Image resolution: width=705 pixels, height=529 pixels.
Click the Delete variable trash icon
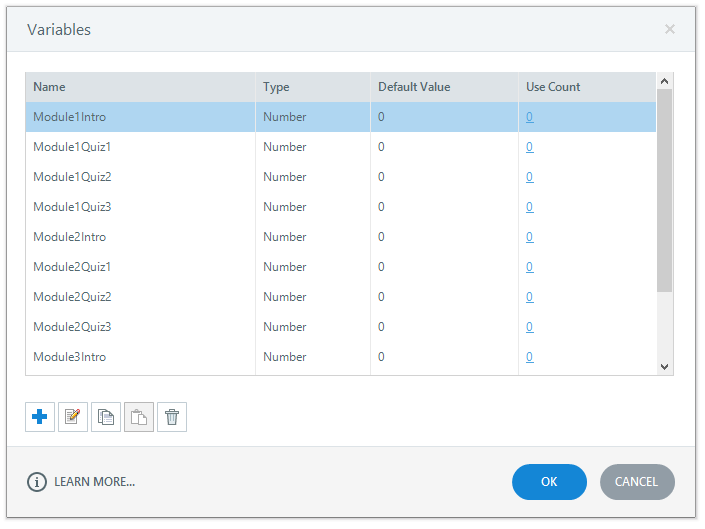[172, 417]
